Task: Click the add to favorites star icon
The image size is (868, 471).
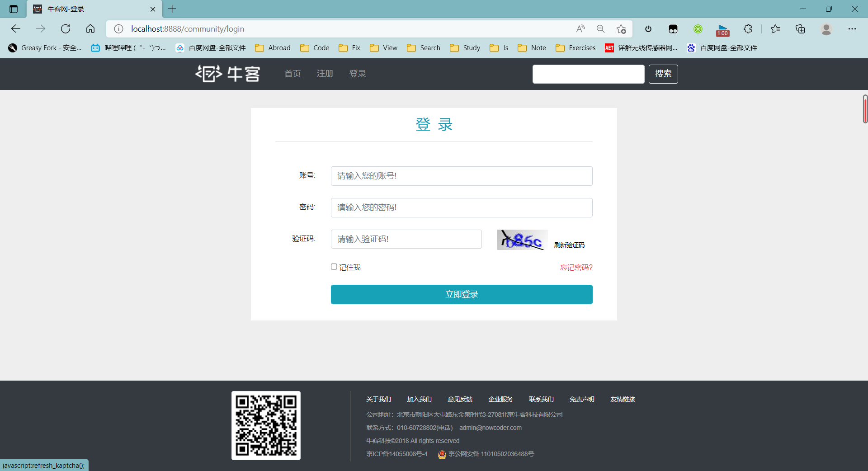Action: 621,29
